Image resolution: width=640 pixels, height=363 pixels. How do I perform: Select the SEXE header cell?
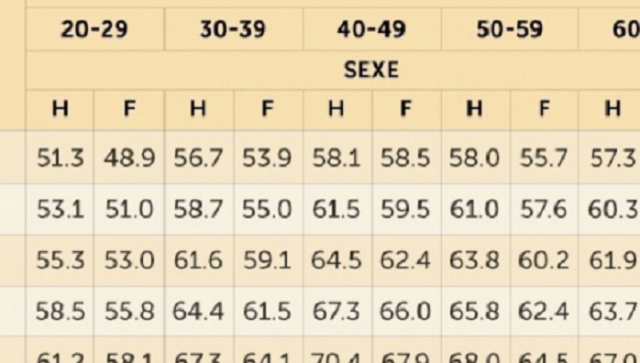coord(371,70)
